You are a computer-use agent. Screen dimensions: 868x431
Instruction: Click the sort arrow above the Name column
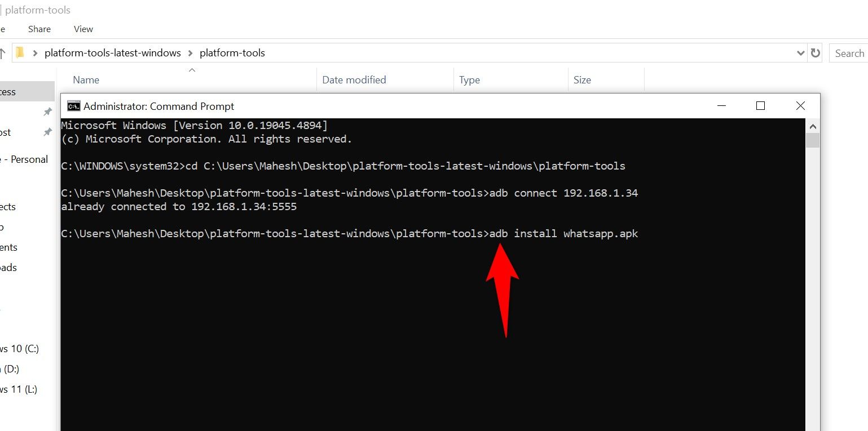click(x=192, y=70)
